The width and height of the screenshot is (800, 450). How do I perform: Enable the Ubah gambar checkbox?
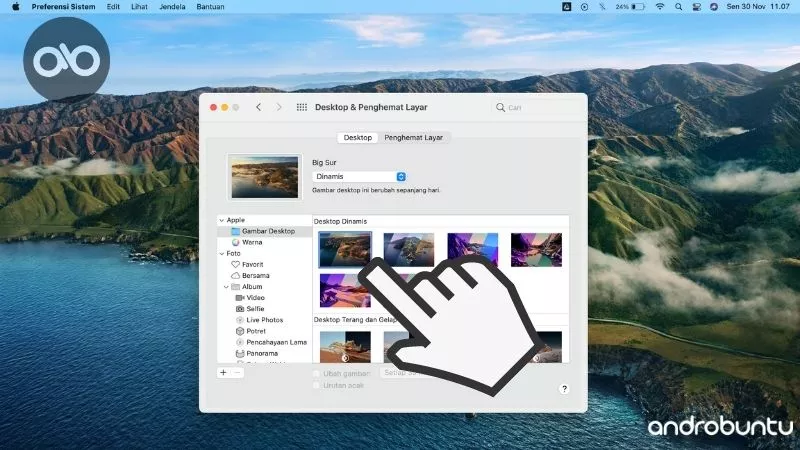pos(317,373)
